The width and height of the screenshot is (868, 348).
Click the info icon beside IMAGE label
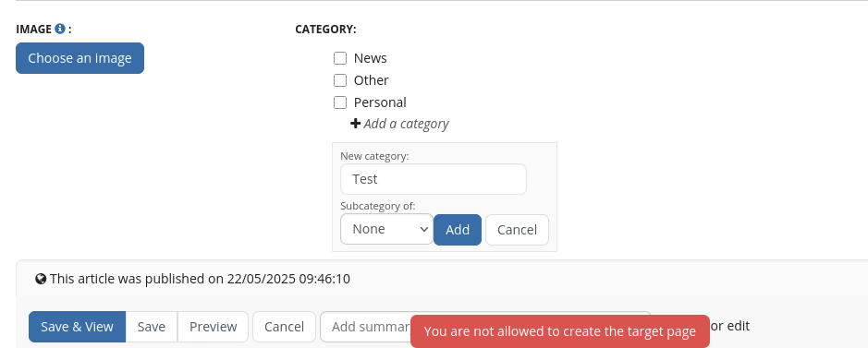pos(60,29)
